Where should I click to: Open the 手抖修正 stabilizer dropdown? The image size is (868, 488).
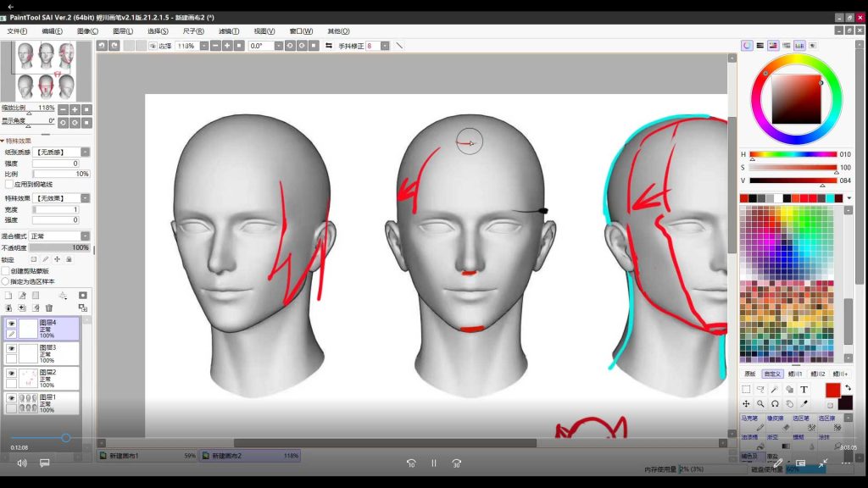pyautogui.click(x=385, y=46)
